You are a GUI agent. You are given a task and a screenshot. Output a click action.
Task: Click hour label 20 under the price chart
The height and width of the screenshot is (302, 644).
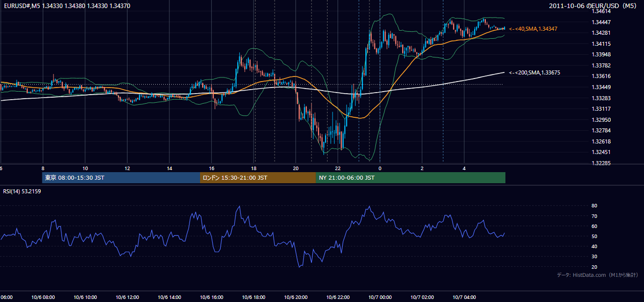tap(296, 168)
